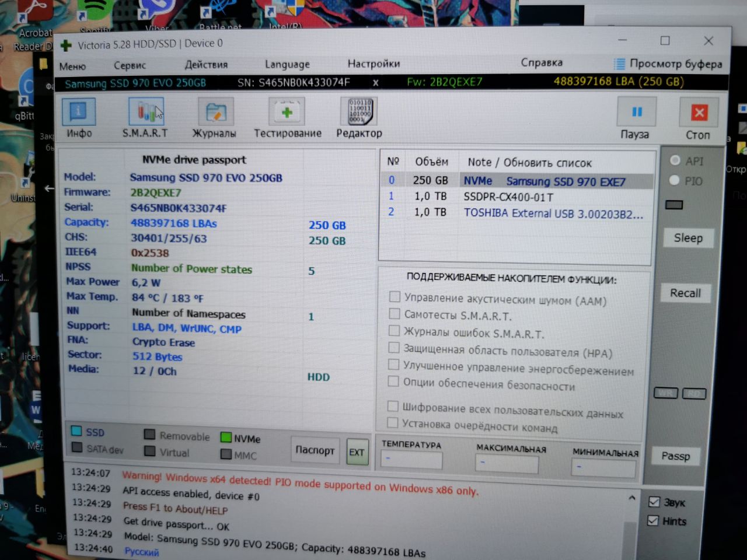
Task: Click the Removable indicator box
Action: (x=149, y=435)
